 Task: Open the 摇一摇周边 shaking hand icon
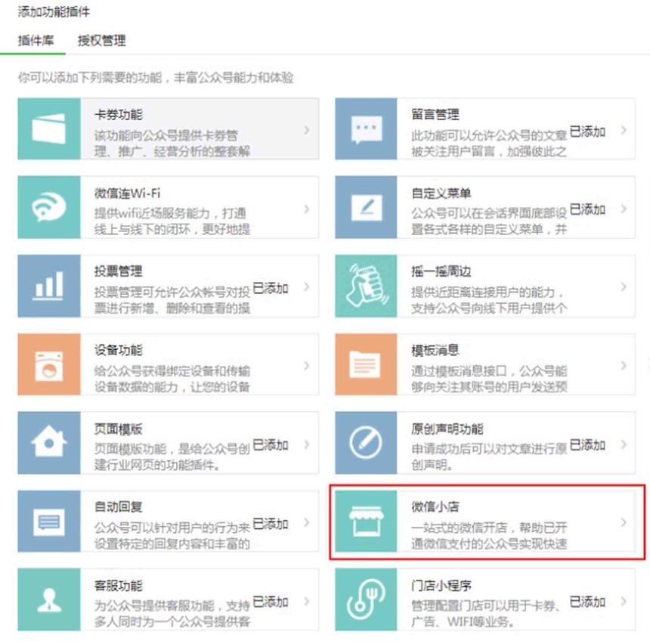coord(367,286)
